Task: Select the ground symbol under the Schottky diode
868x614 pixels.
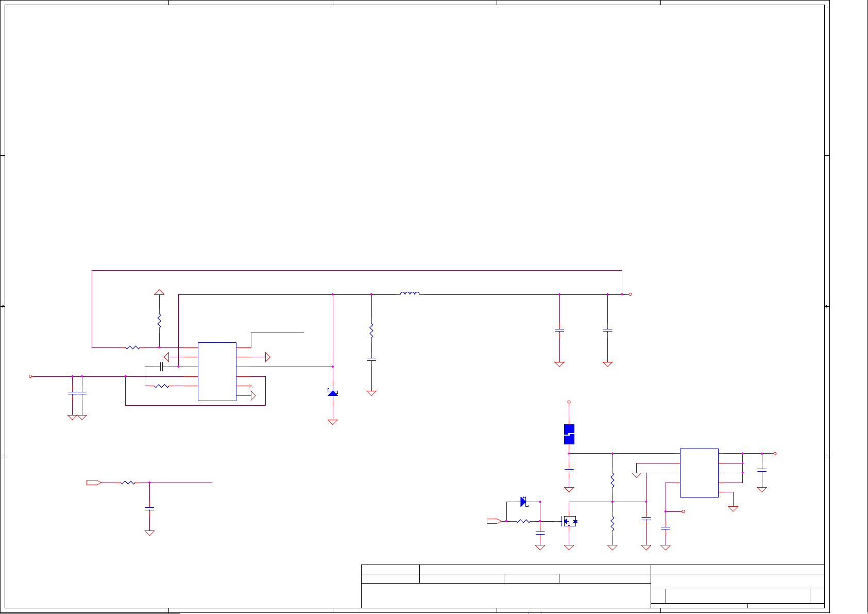Action: [x=333, y=422]
